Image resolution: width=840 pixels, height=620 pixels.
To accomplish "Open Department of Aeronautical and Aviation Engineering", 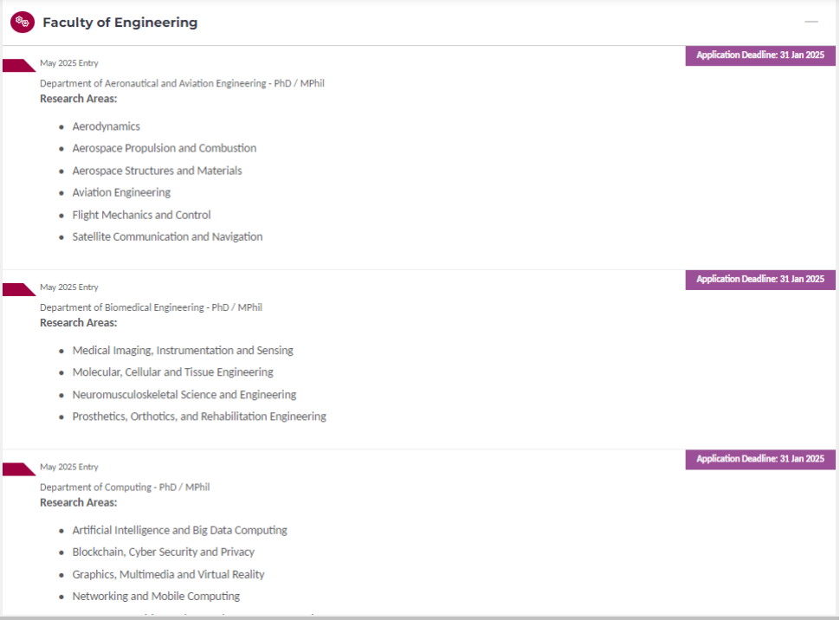I will coord(182,84).
